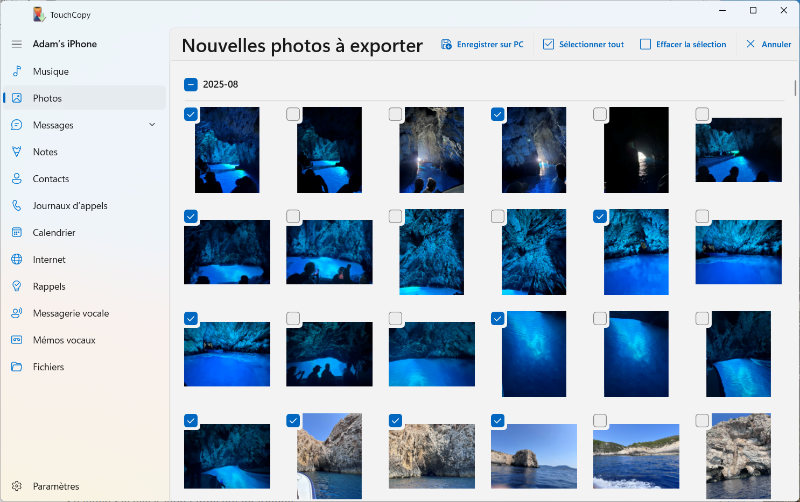Open Messagerie vocale section

tap(84, 313)
